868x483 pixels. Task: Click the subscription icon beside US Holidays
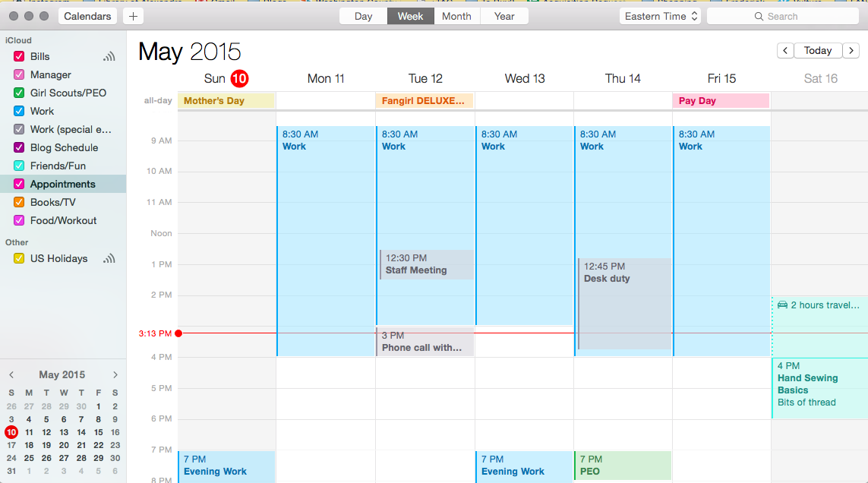pos(109,258)
